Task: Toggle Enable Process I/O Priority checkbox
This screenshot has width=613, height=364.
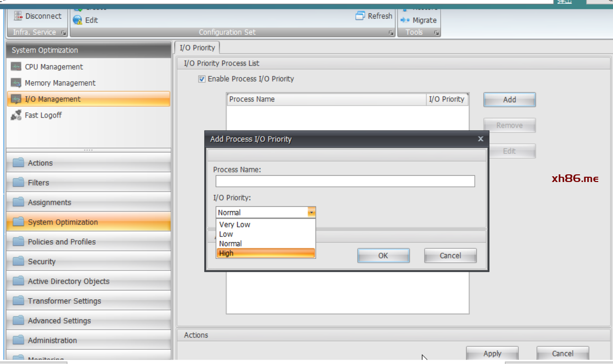Action: point(202,79)
